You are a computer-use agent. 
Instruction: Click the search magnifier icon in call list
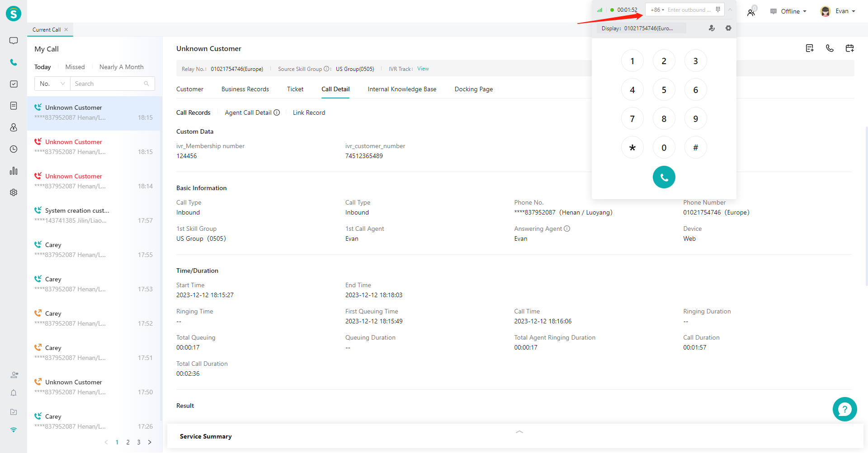click(146, 84)
